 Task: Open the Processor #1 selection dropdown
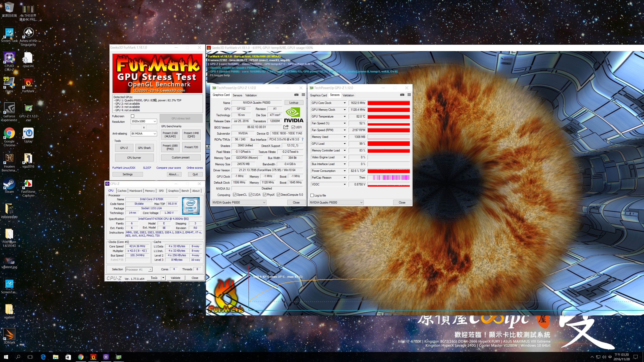(x=139, y=269)
